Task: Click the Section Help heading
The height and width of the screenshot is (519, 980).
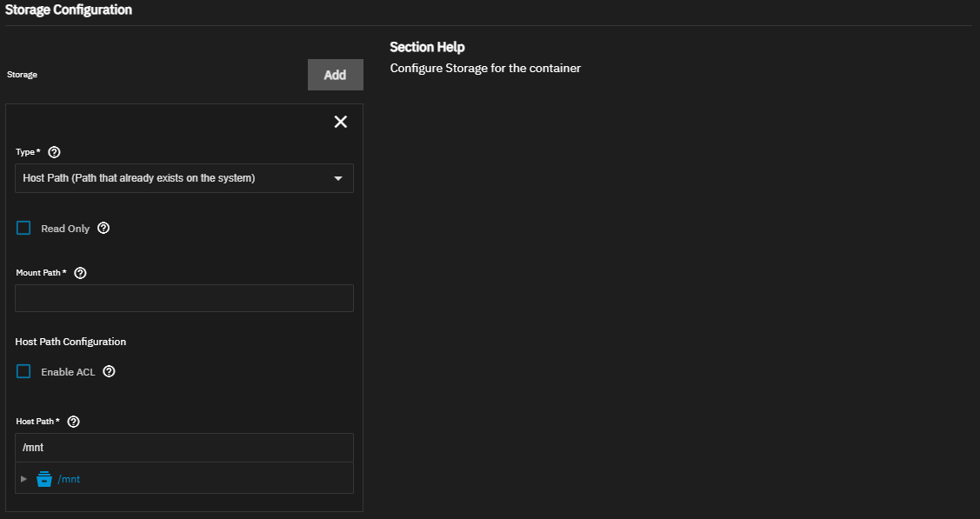Action: (427, 47)
